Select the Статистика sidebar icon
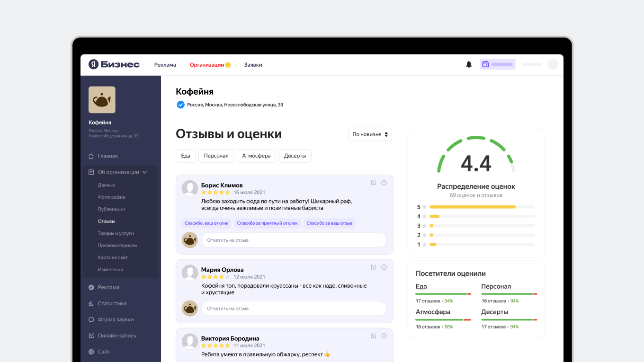The width and height of the screenshot is (644, 362). (92, 303)
